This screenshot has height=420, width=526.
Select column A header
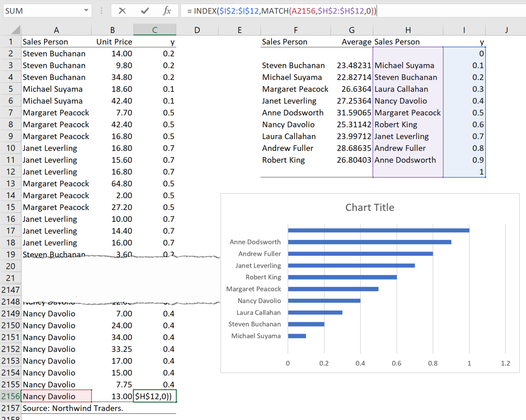pos(56,29)
